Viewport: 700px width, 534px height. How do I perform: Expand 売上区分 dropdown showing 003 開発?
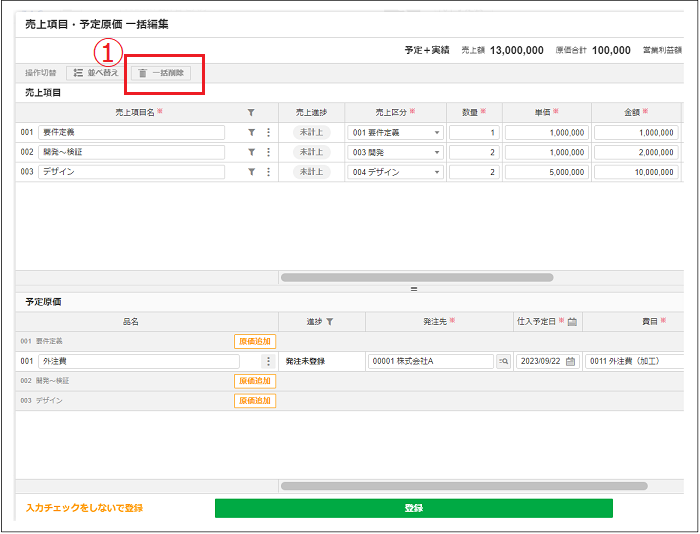(437, 152)
